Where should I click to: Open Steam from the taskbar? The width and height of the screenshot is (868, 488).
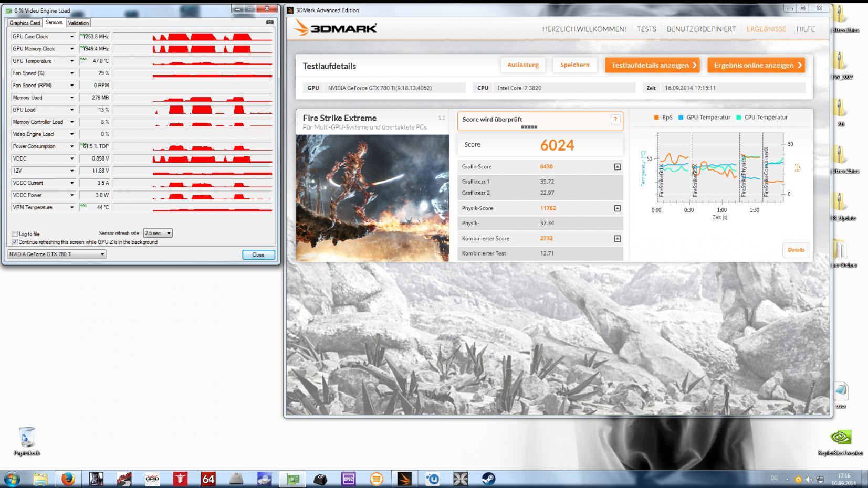click(488, 479)
